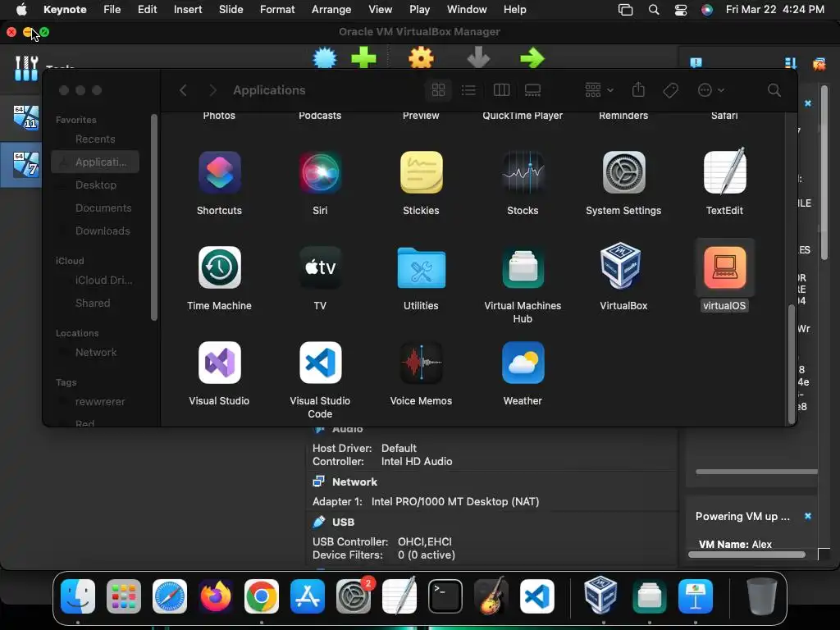Open Virtual Machines Hub app icon
The height and width of the screenshot is (630, 840).
click(523, 267)
